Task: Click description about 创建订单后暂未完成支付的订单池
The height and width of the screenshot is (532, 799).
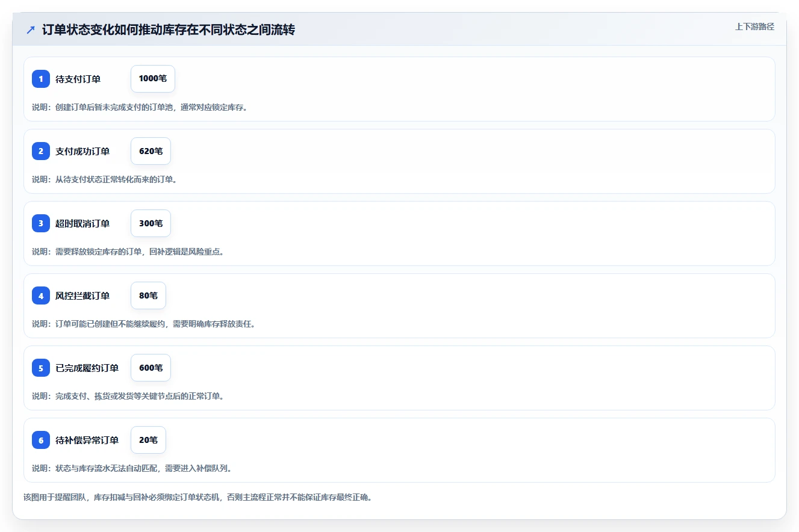Action: pos(140,107)
